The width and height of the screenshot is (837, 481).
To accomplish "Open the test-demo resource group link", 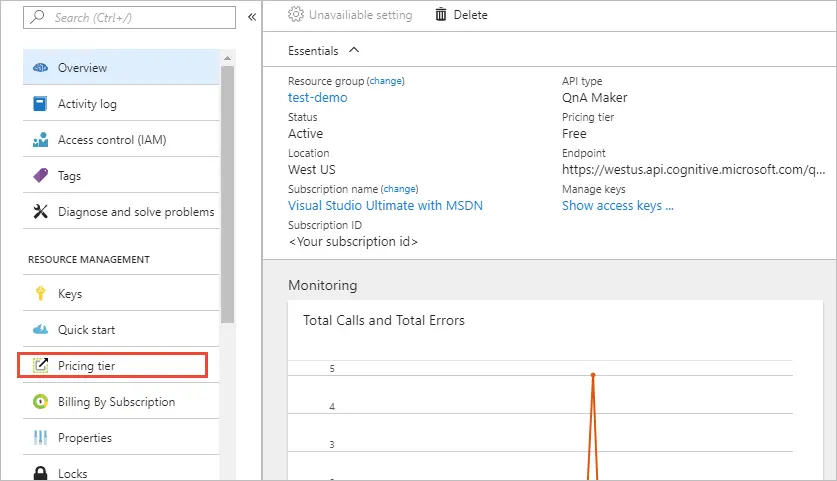I will click(318, 98).
